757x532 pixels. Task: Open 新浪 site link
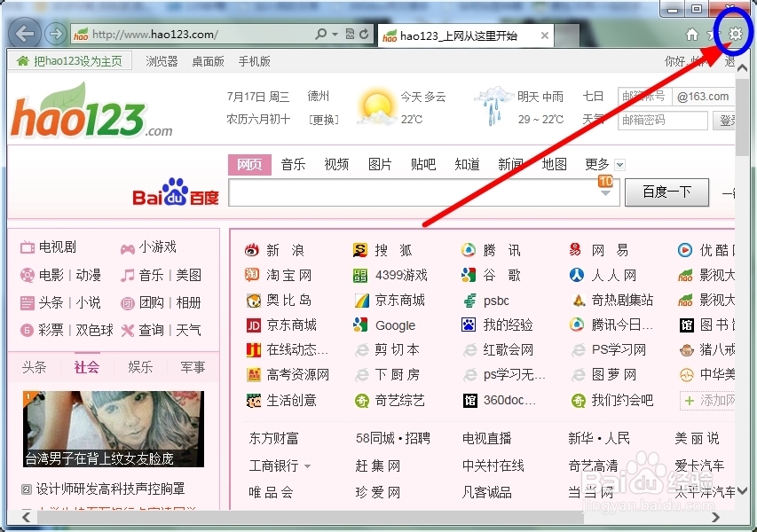pos(286,250)
